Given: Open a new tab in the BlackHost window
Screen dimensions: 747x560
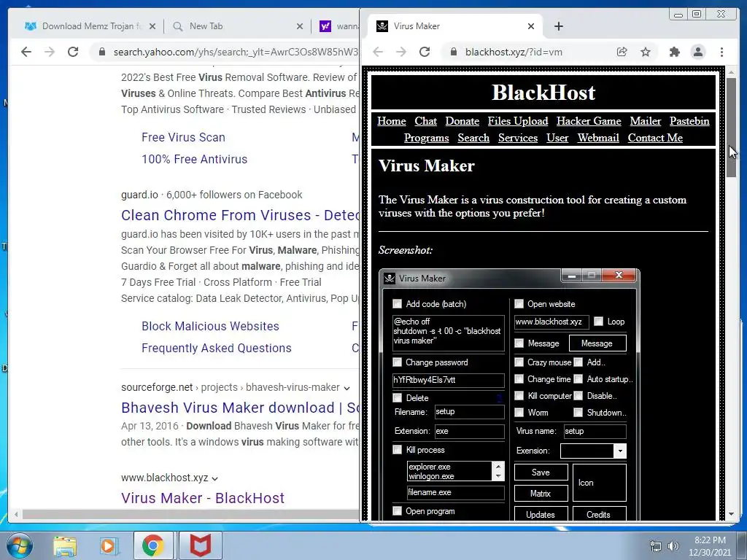Looking at the screenshot, I should point(559,27).
